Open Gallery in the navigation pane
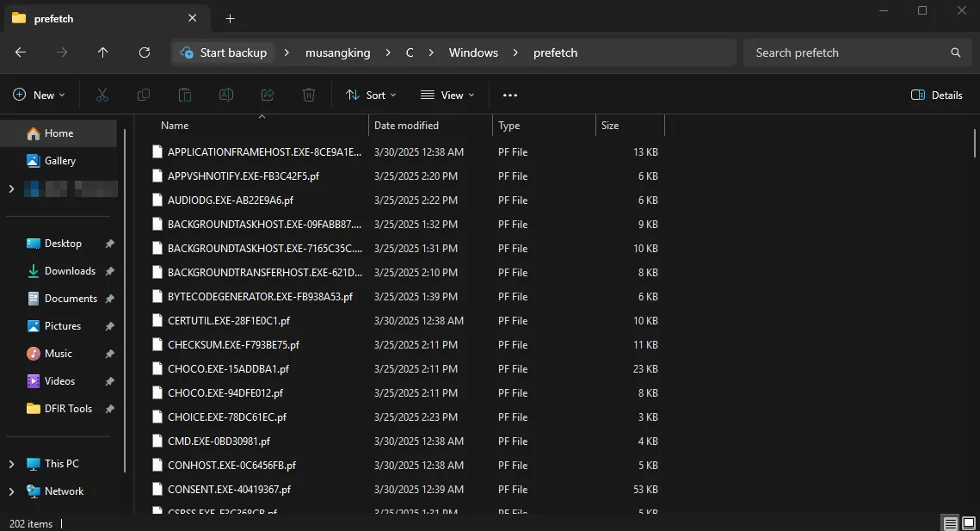Image resolution: width=980 pixels, height=531 pixels. point(59,161)
